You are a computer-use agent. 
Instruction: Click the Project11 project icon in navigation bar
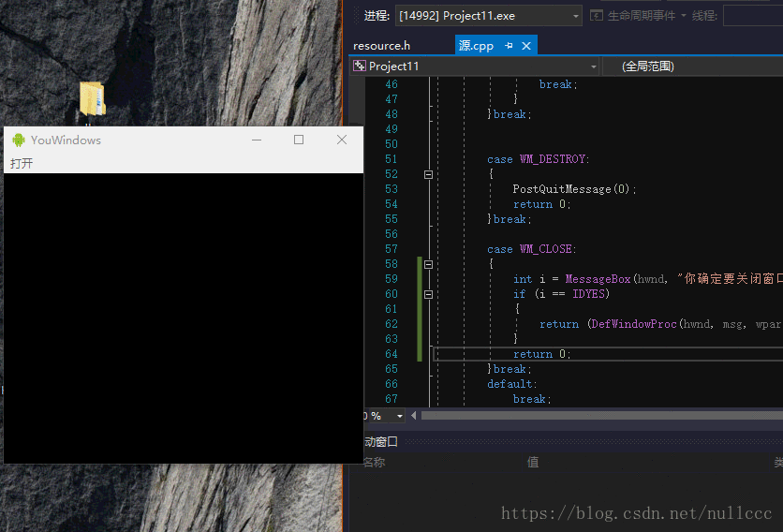coord(359,66)
